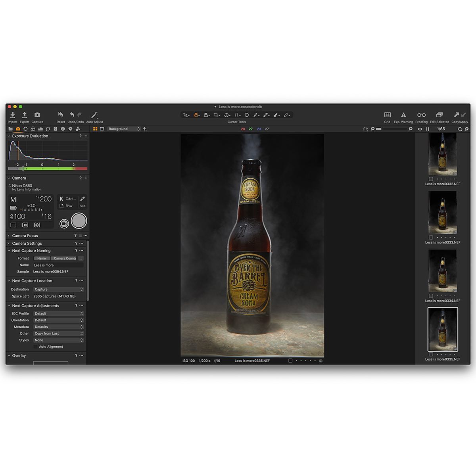Image resolution: width=476 pixels, height=476 pixels.
Task: Switch to single image viewer mode
Action: tap(102, 129)
